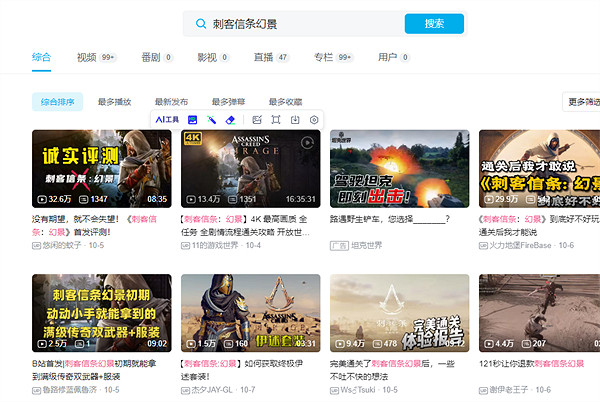600x402 pixels.
Task: Click the 搜索 search button
Action: tap(434, 23)
